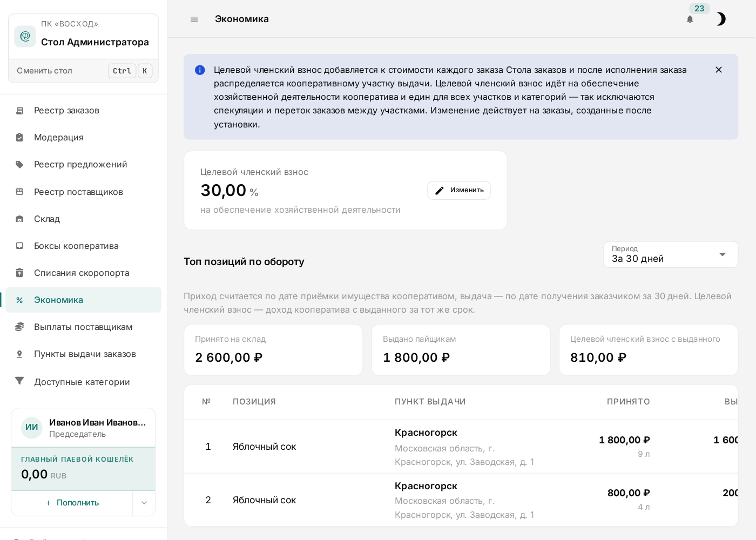Click Принято на склад 2 600,00 ₽ card

(273, 350)
